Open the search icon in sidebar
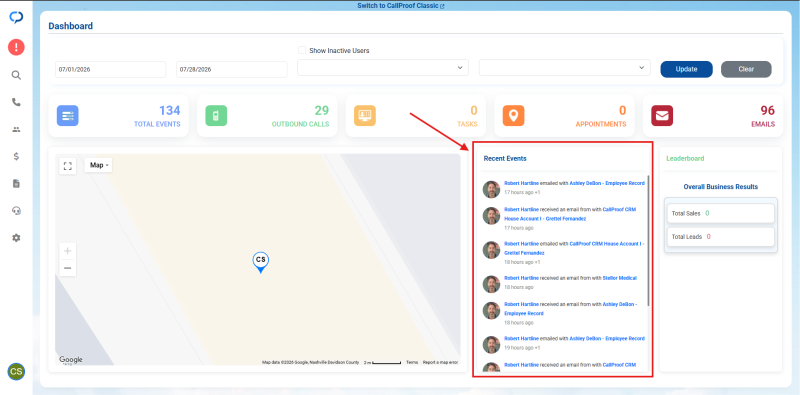This screenshot has height=395, width=800. pyautogui.click(x=16, y=75)
